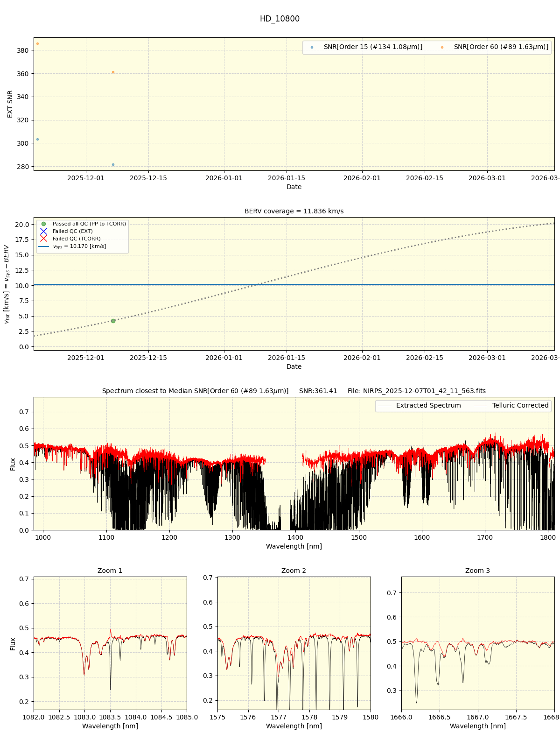Click the 1577 tick label in Zoom 2
560x747 pixels.
click(279, 717)
